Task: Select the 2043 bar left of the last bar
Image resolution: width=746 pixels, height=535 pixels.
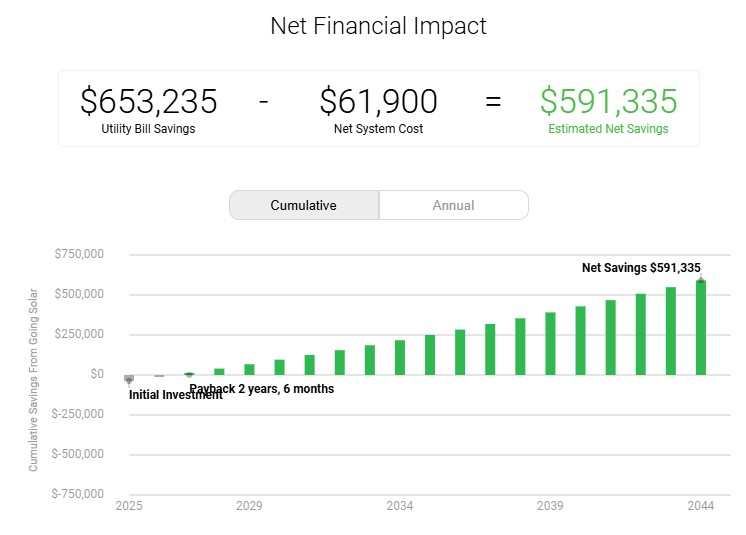Action: [x=671, y=331]
